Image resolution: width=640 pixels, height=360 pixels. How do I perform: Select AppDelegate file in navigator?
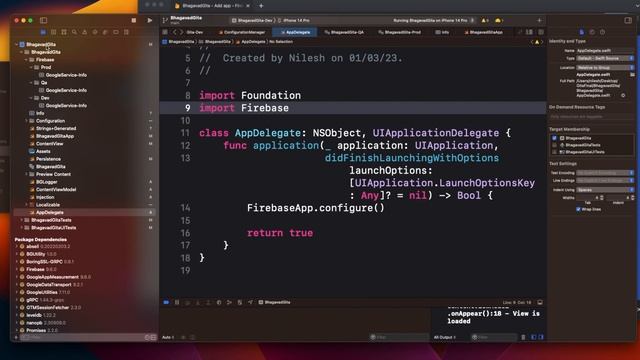pyautogui.click(x=49, y=212)
